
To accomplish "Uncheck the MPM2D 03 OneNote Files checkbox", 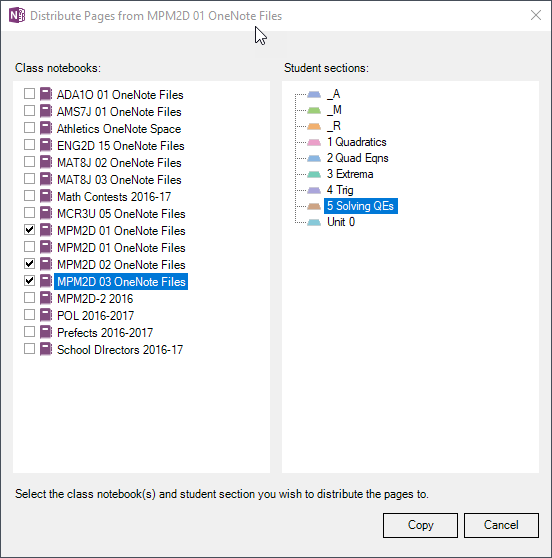I will coord(30,281).
